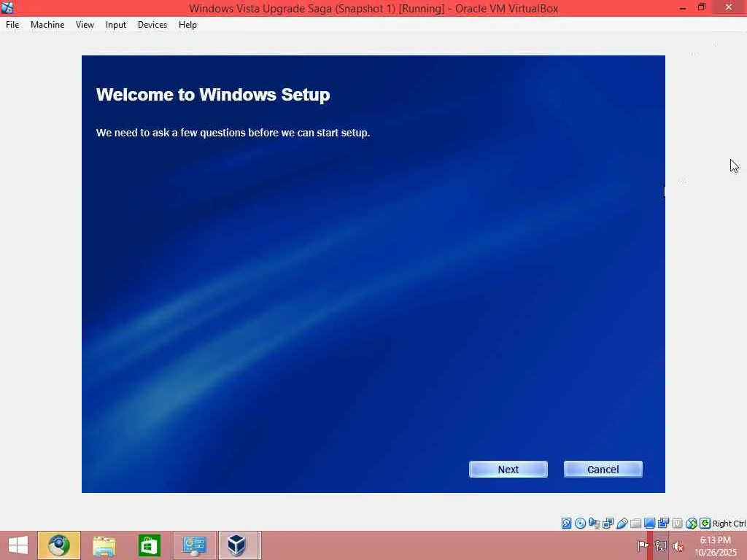Click Cancel in Windows Setup

[x=603, y=470]
